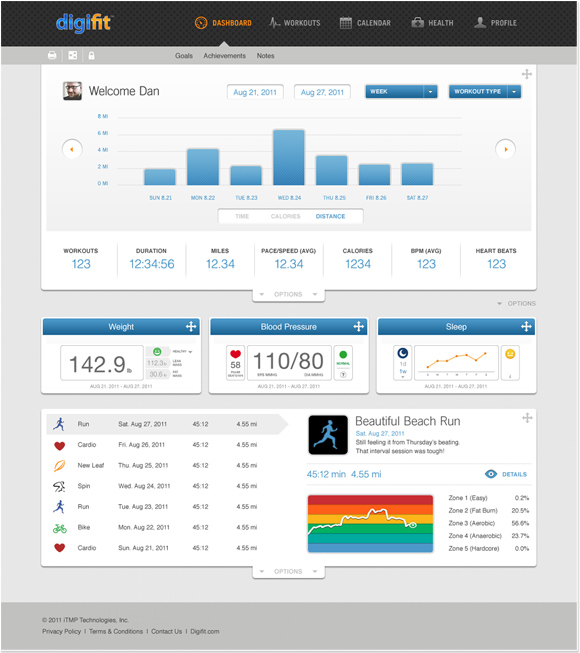Click the Terms & Conditions footer link

point(116,631)
